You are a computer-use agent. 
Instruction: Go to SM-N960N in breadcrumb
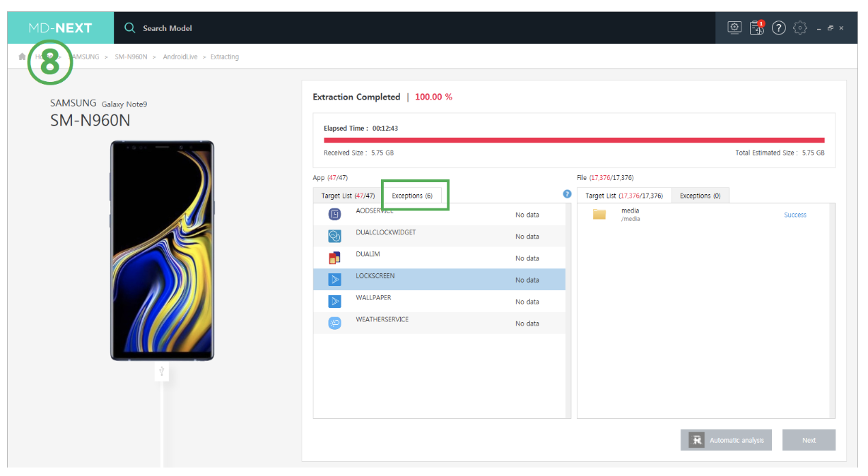tap(131, 57)
